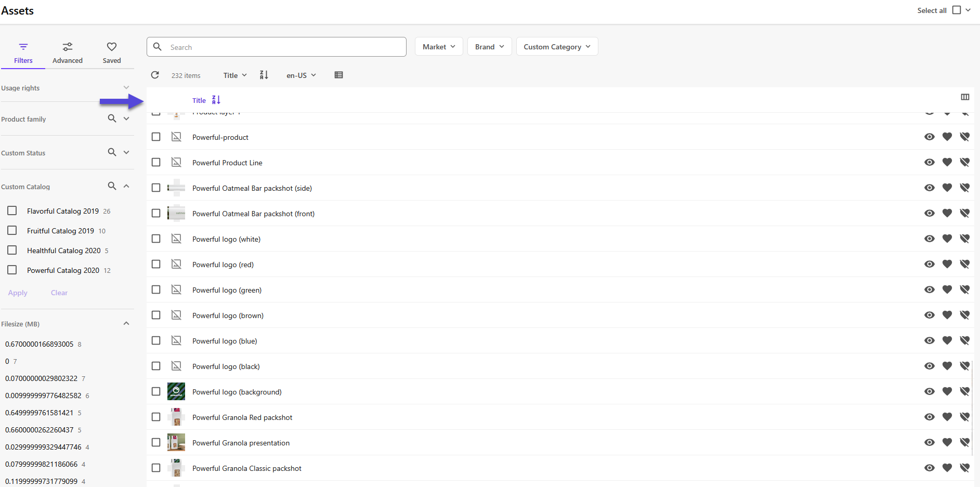Open Powerful Granola presentation thumbnail

[x=176, y=442]
